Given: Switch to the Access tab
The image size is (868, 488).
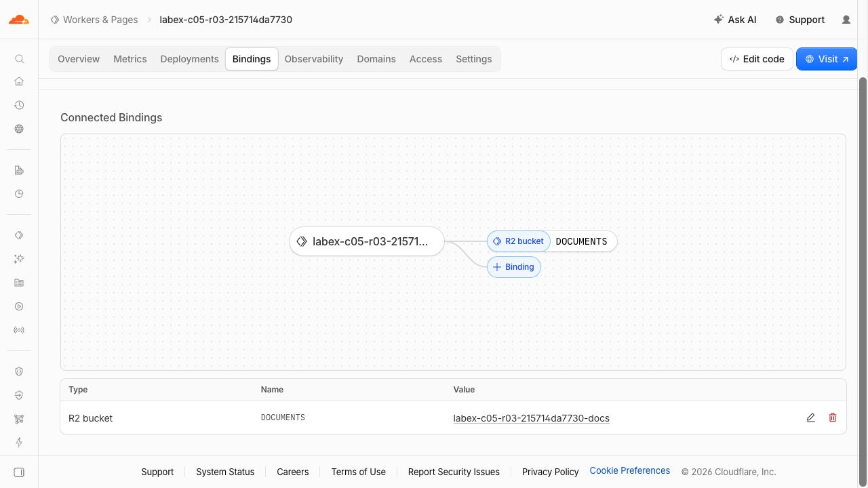Looking at the screenshot, I should (x=426, y=59).
